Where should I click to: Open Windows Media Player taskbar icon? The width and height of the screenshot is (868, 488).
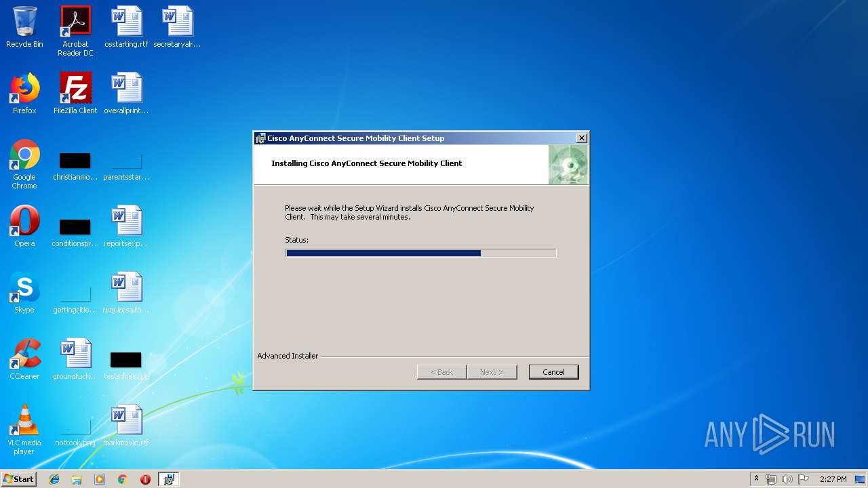100,479
